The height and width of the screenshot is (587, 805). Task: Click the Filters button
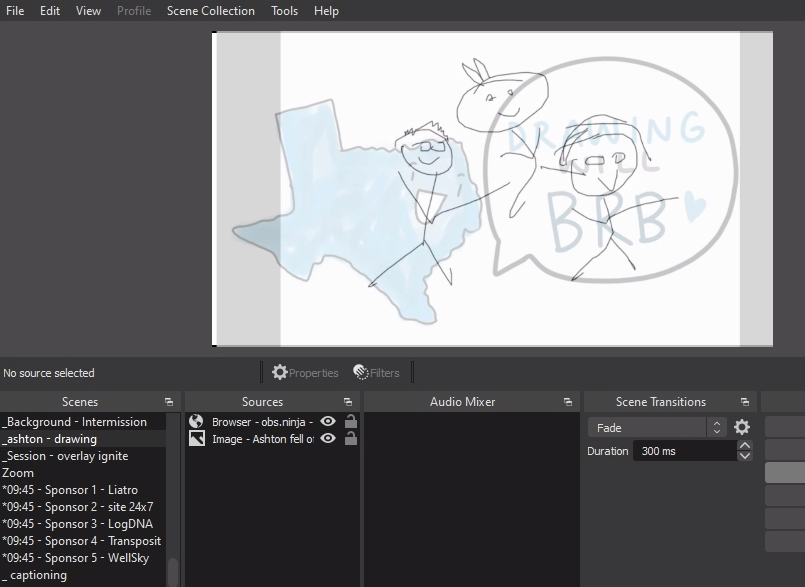click(376, 373)
